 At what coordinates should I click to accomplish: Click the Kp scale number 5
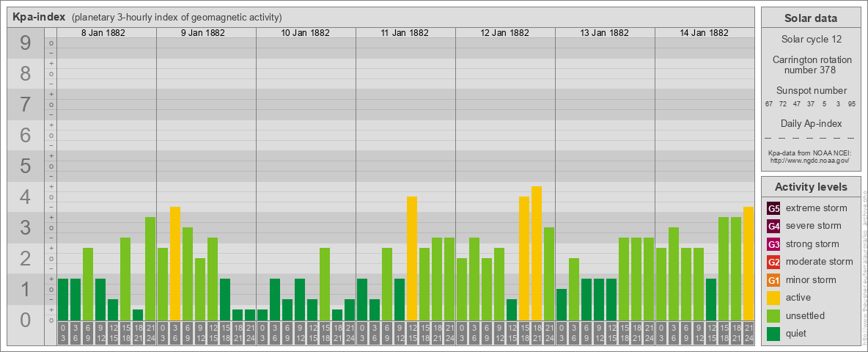point(25,166)
